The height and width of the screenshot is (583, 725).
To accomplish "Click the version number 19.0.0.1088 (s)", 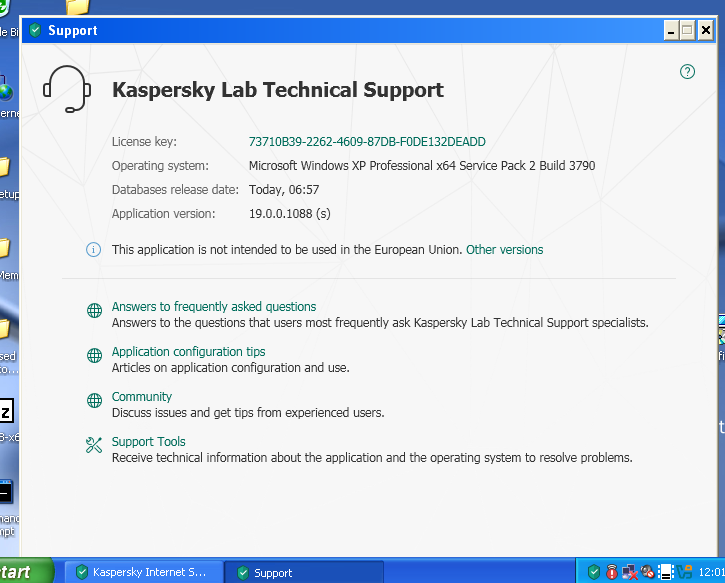I will click(x=289, y=214).
